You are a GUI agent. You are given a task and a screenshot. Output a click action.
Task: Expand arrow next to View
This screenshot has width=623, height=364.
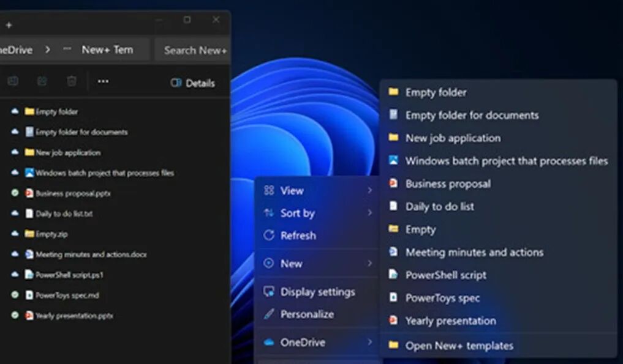click(369, 190)
